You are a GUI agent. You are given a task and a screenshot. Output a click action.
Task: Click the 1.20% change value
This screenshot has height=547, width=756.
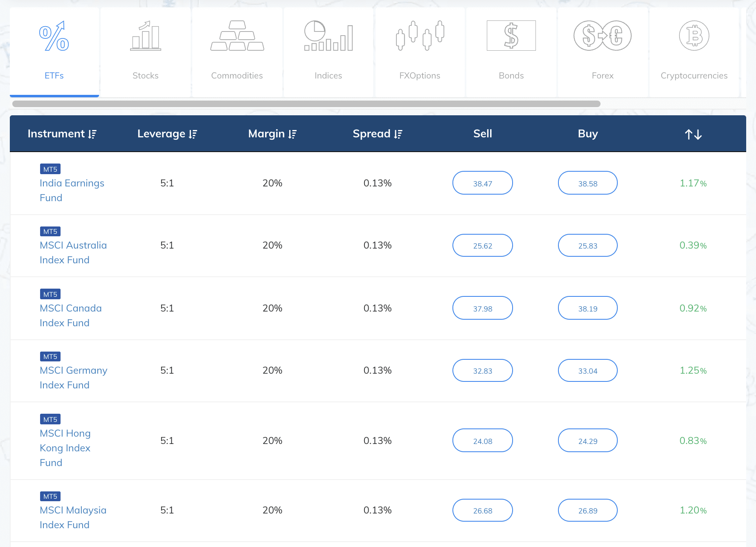coord(693,510)
